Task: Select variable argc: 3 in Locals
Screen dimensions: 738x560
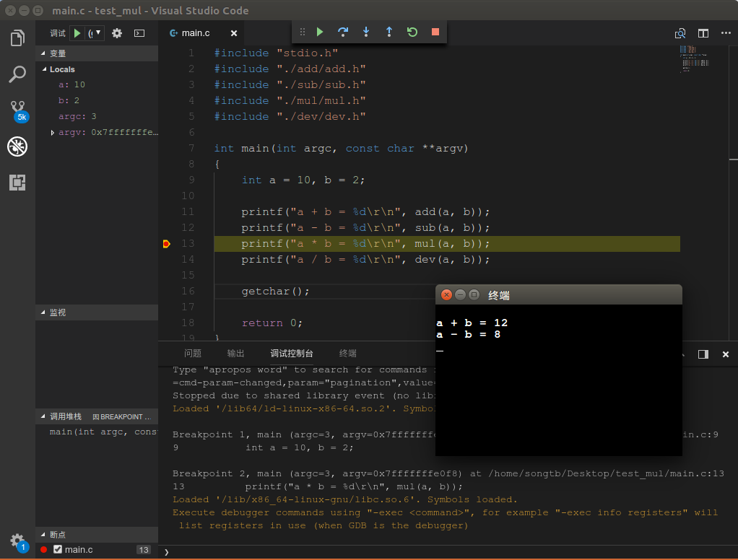Action: click(97, 117)
